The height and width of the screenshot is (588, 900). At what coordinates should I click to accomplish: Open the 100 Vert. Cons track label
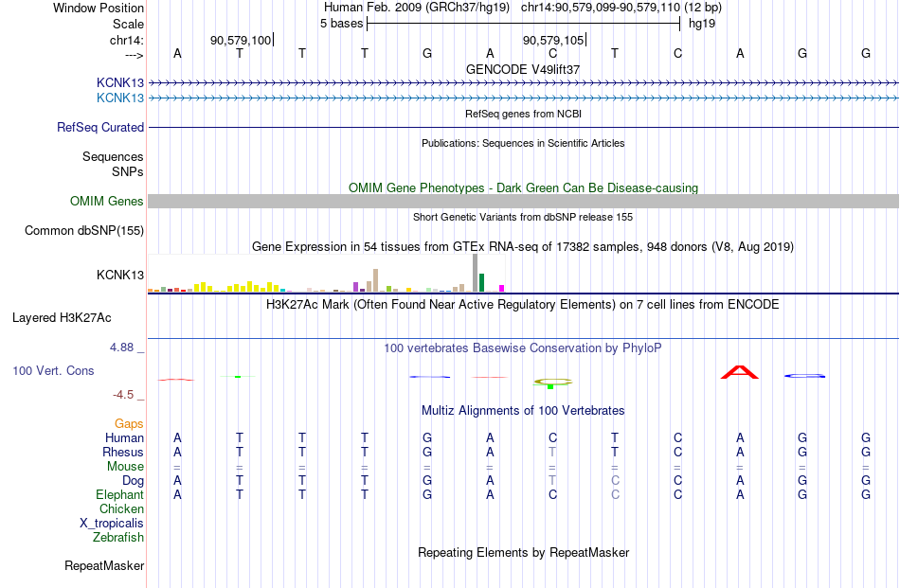coord(53,370)
